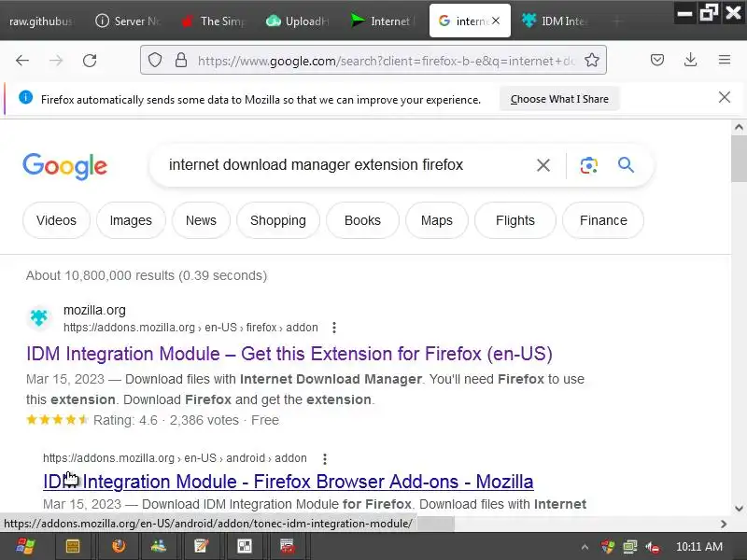Screen dimensions: 747x560
Task: Click the mozilla.org site favicon
Action: [39, 317]
